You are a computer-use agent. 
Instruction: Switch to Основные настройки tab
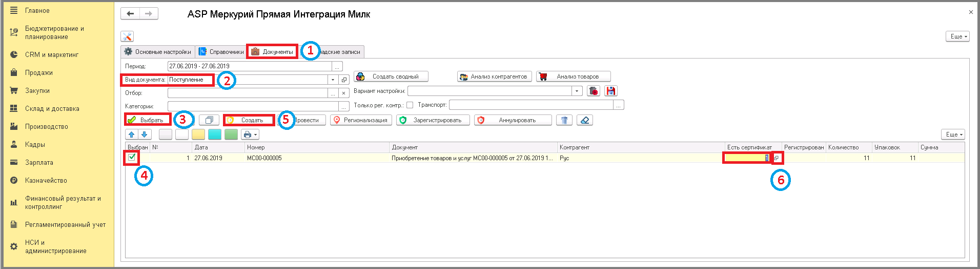tap(158, 52)
